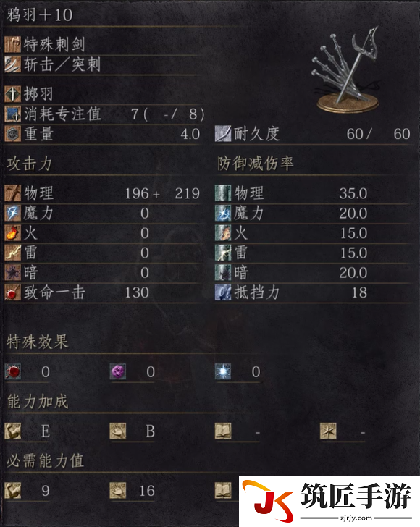Click the purple poison effect icon

click(118, 372)
